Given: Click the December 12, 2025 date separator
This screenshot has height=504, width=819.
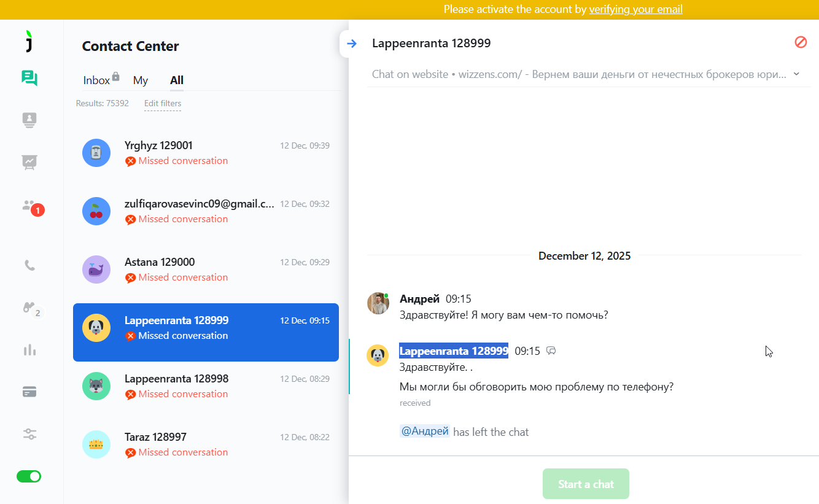Looking at the screenshot, I should click(584, 256).
